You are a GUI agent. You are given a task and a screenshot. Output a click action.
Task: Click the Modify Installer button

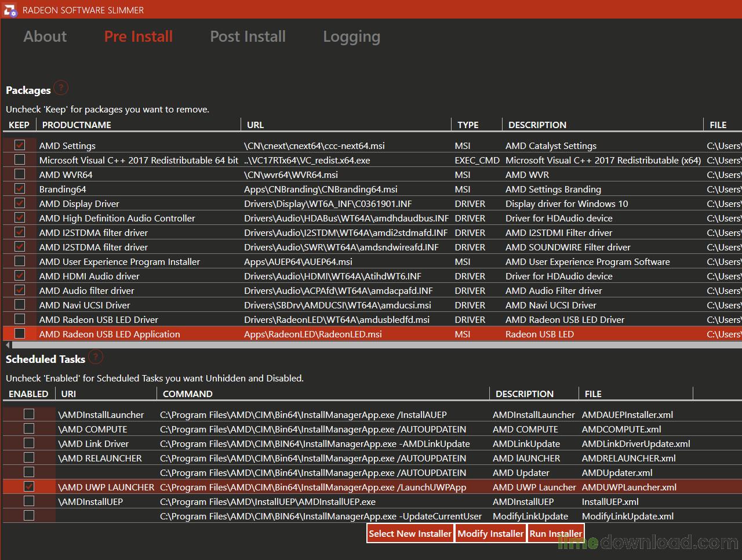point(490,533)
